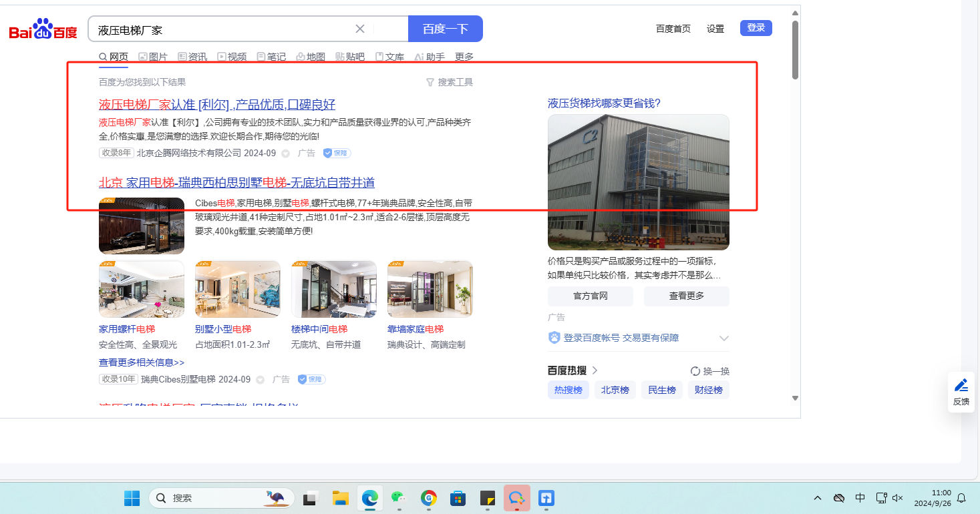
Task: Click the 楼梯中间电梯 thumbnail image
Action: (x=334, y=289)
